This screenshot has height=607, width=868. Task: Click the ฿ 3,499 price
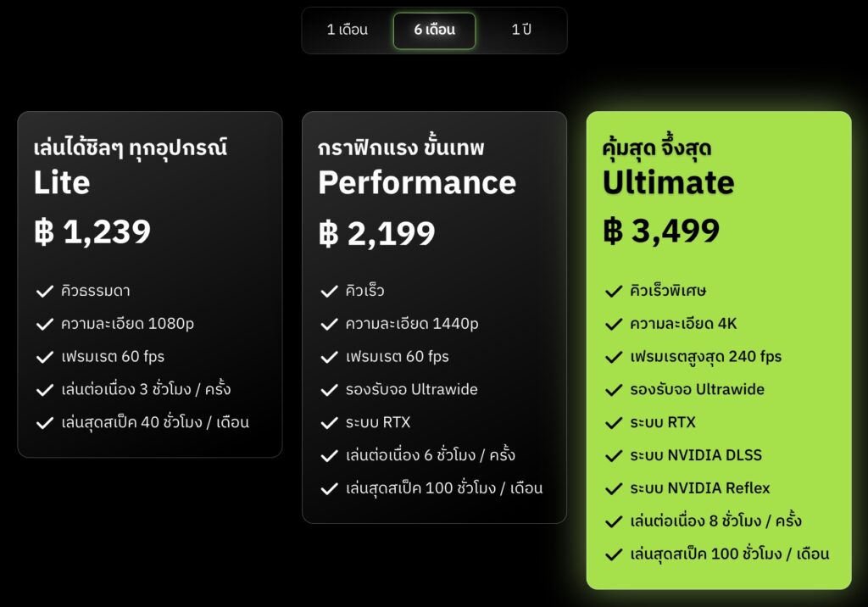pyautogui.click(x=661, y=231)
